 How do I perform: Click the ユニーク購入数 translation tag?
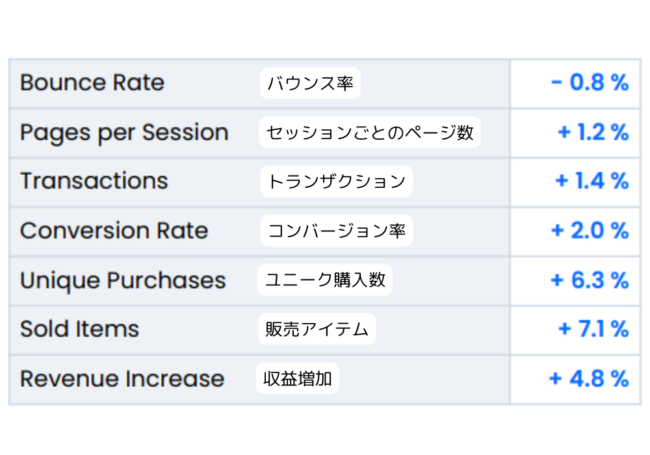coord(325,280)
